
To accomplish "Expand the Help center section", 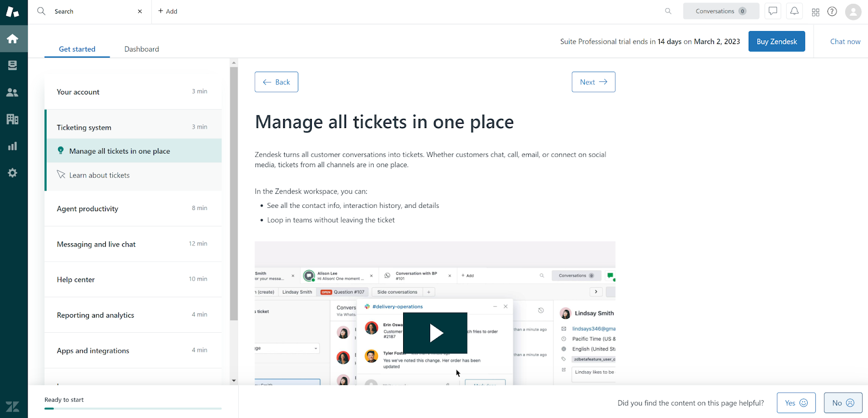I will (x=133, y=280).
